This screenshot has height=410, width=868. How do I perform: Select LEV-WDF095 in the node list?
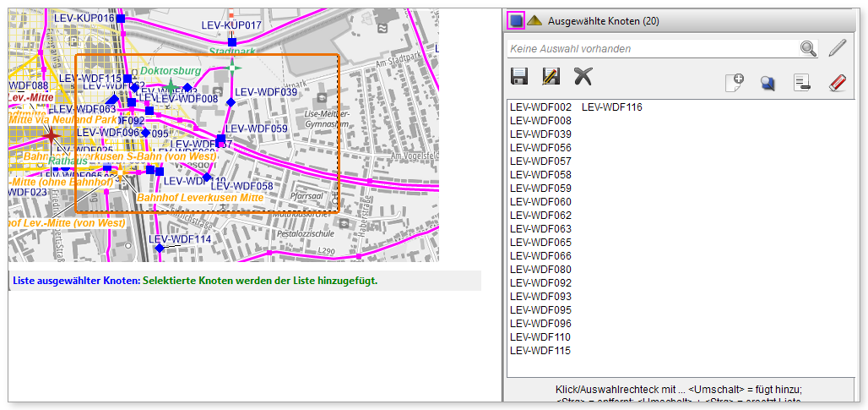[540, 310]
